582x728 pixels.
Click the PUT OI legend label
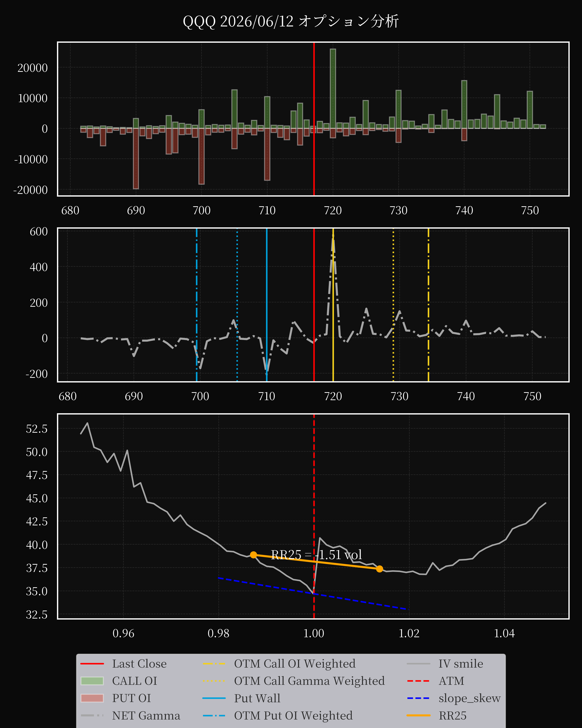click(131, 698)
